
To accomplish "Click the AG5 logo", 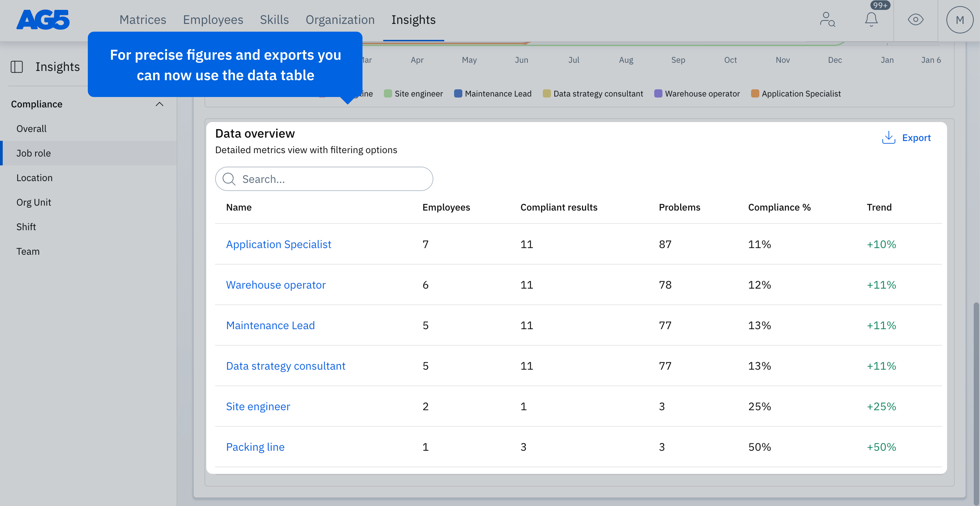I will tap(43, 20).
